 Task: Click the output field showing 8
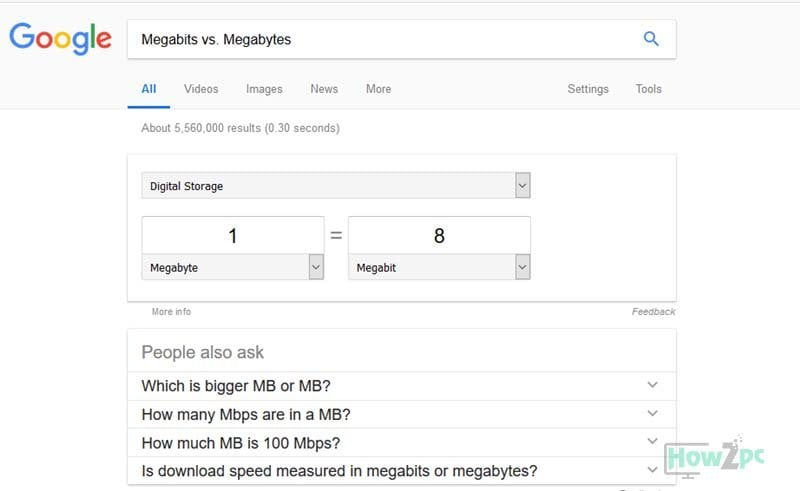click(439, 235)
